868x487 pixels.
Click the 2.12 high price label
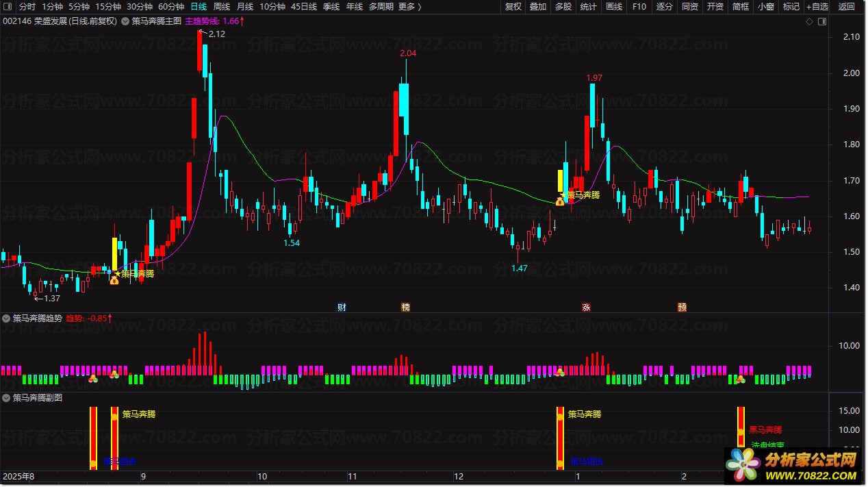pos(216,34)
